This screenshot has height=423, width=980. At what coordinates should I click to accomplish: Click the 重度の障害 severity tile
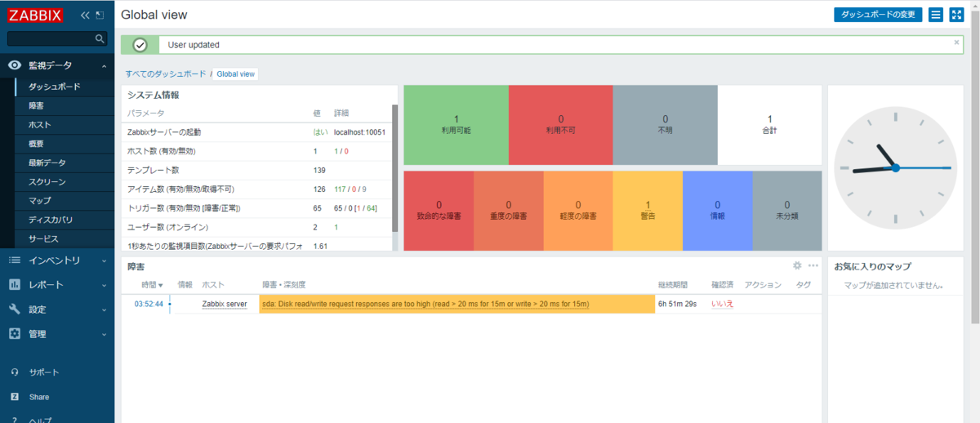(x=509, y=211)
